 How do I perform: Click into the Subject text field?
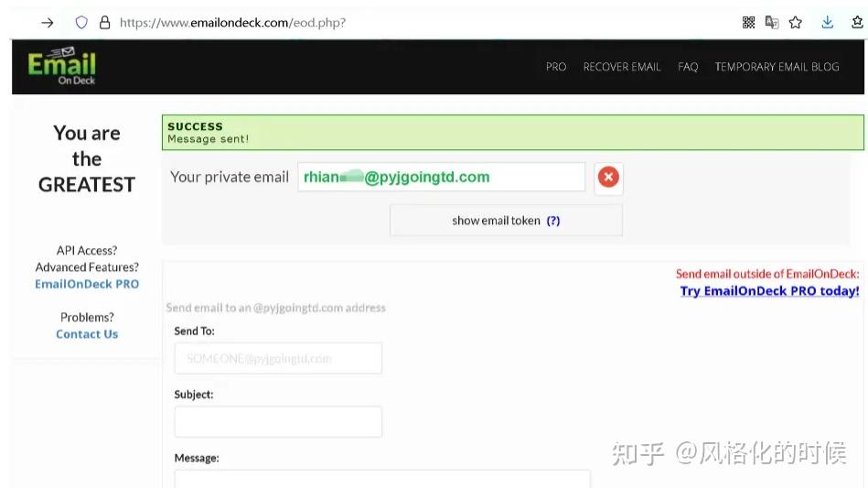click(x=278, y=421)
